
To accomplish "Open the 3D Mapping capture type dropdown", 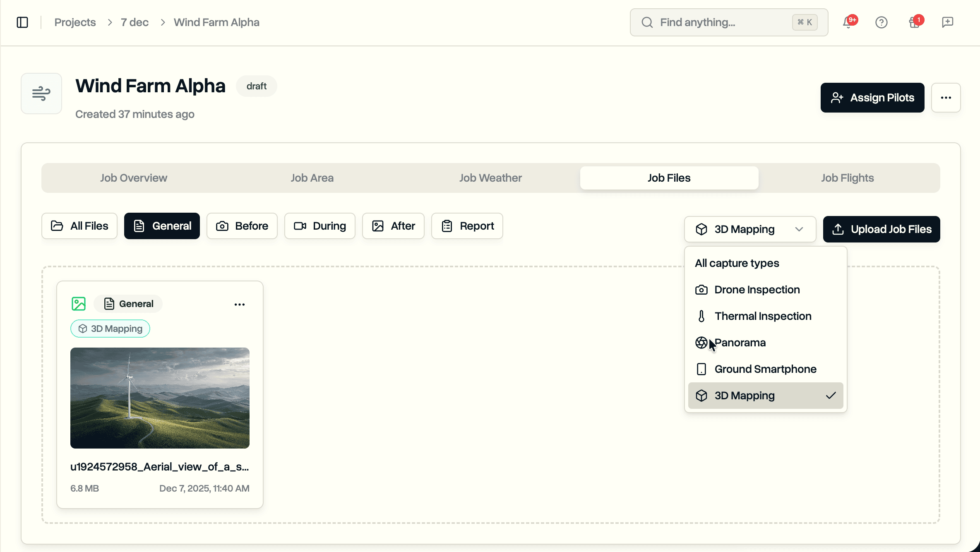I will (749, 229).
